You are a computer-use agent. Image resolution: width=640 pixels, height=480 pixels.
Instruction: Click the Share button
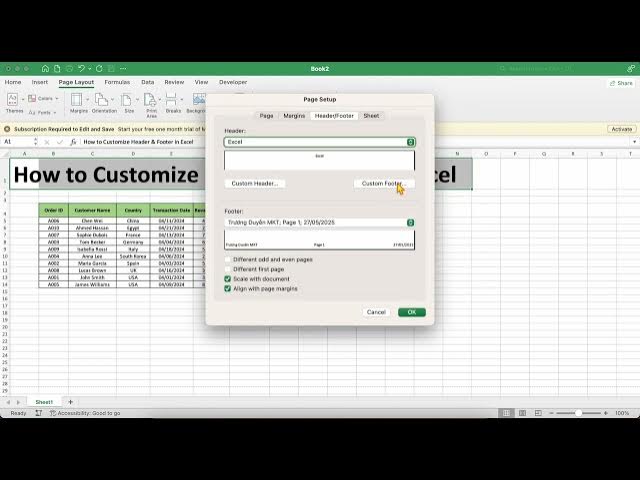621,83
